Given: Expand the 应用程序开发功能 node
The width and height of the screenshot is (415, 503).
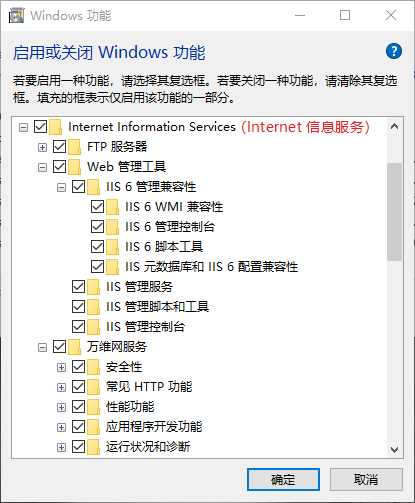Looking at the screenshot, I should click(61, 427).
